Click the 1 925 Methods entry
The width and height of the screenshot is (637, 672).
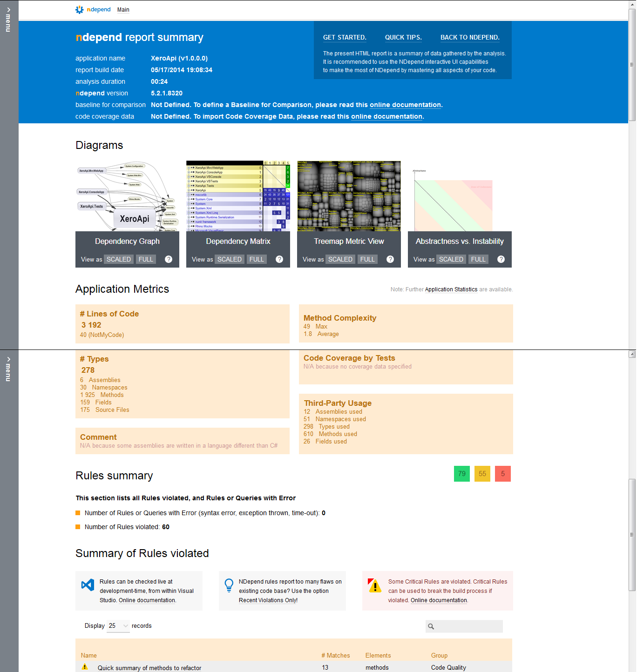click(102, 395)
